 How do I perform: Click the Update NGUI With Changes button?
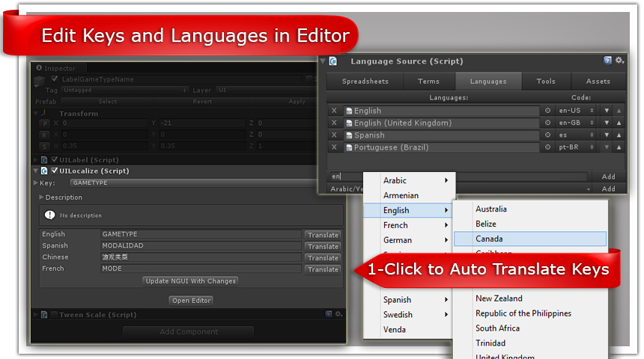tap(190, 281)
